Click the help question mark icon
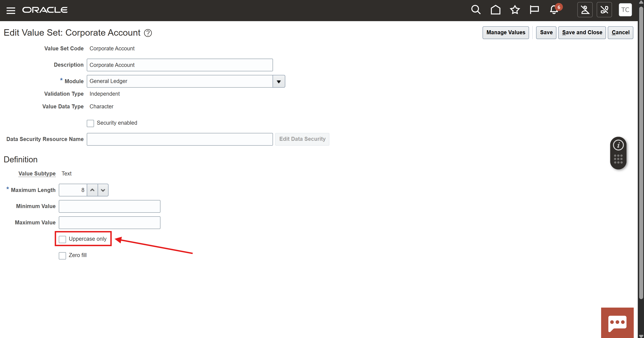644x338 pixels. [x=148, y=33]
